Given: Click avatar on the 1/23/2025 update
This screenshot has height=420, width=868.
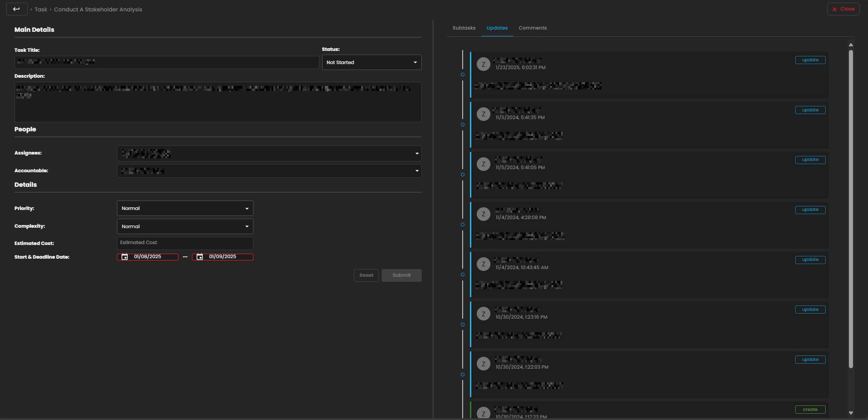Looking at the screenshot, I should point(483,64).
